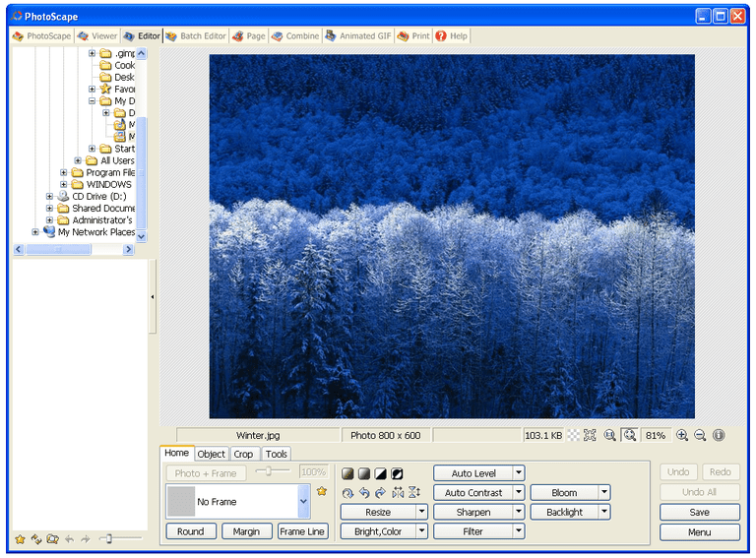Click the back arrow in the bottom-left toolbar
Image resolution: width=756 pixels, height=558 pixels.
pyautogui.click(x=70, y=539)
